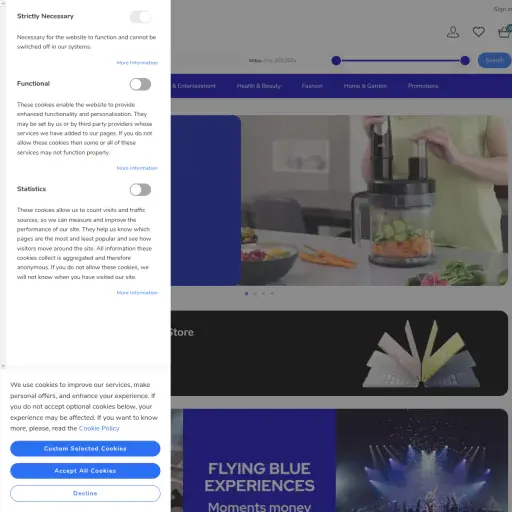Open the shopping basket icon
Viewport: 512px width, 512px height.
coord(505,32)
